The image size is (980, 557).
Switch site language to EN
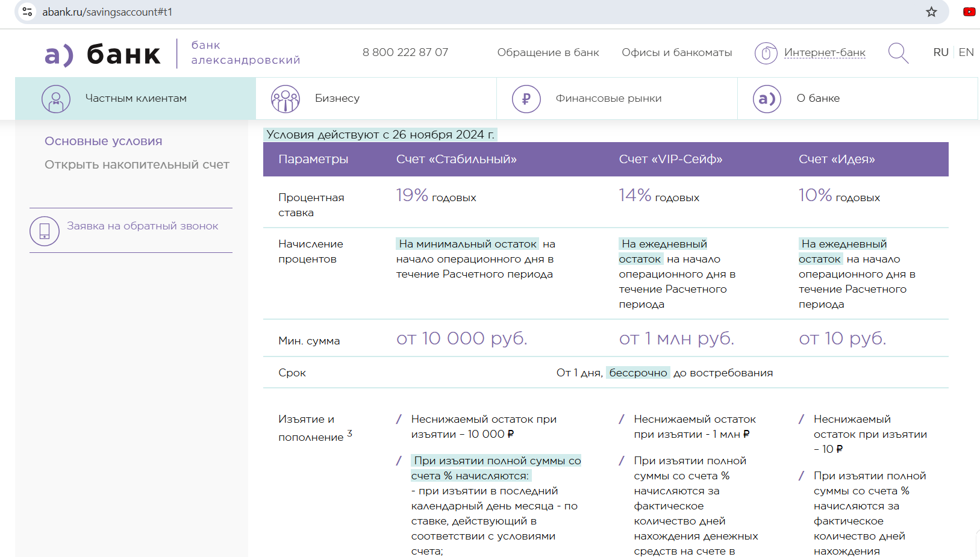pyautogui.click(x=966, y=52)
